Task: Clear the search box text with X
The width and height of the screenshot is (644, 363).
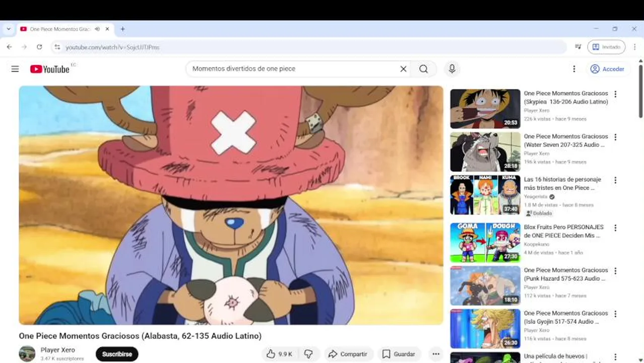Action: point(403,69)
